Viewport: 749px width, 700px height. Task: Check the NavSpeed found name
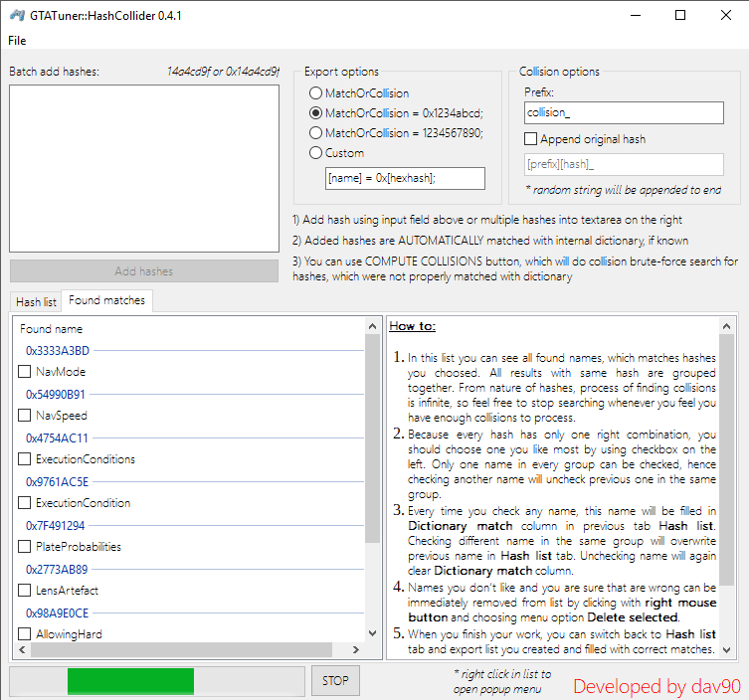point(24,416)
